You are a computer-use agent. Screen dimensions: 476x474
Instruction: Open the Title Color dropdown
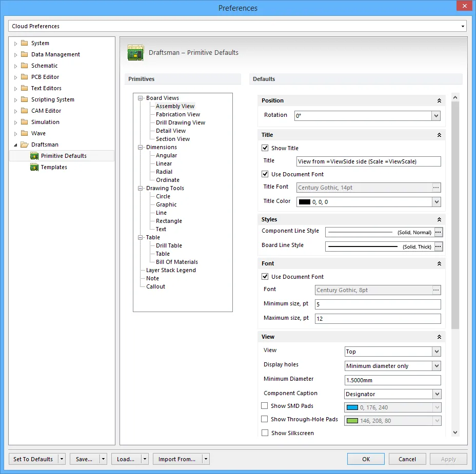[437, 202]
